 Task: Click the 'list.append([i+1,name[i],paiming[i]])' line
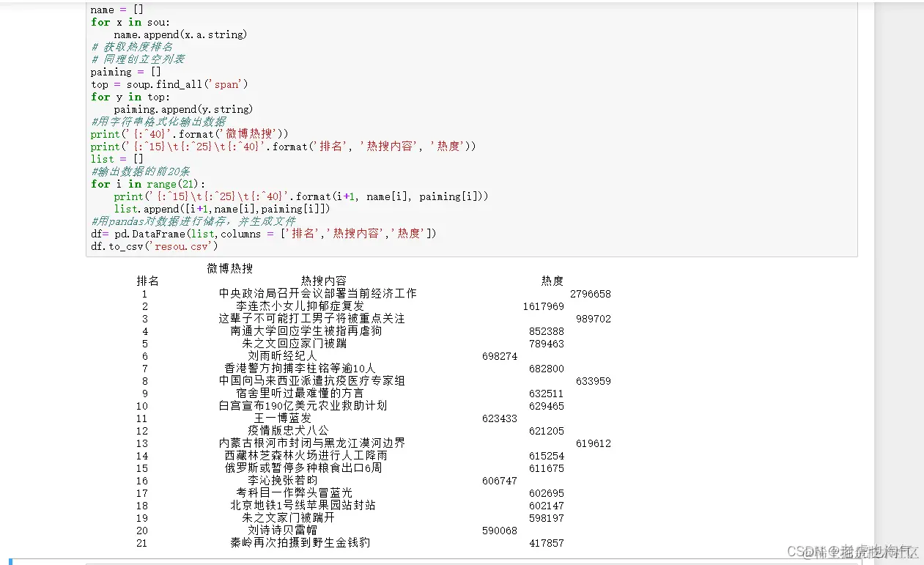(x=222, y=209)
